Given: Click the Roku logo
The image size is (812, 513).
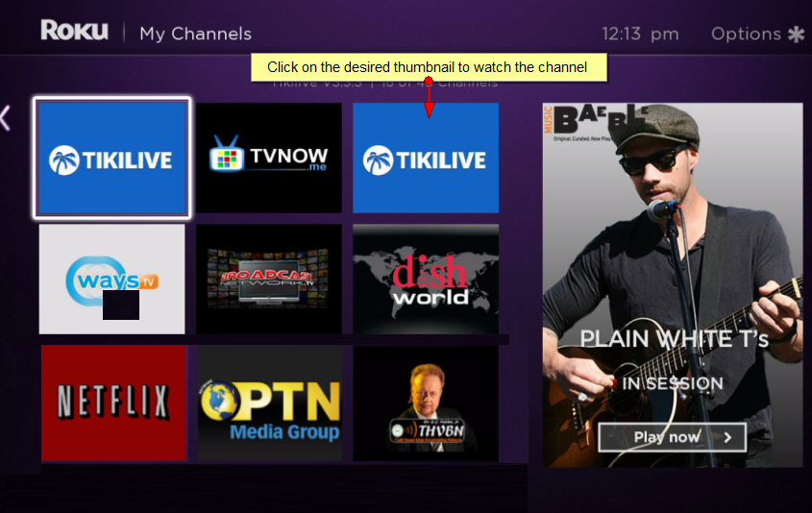Looking at the screenshot, I should point(75,30).
